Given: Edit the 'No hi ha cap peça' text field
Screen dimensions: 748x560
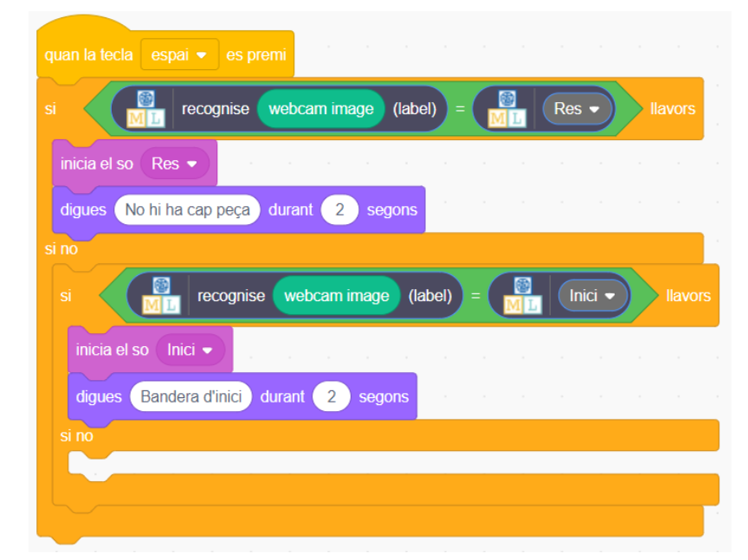Looking at the screenshot, I should pos(187,209).
